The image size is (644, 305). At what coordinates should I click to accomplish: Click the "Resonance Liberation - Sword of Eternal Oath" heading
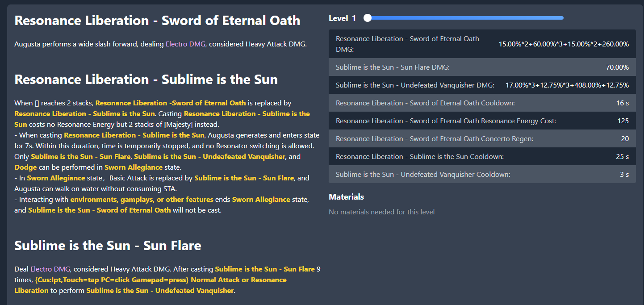point(157,21)
